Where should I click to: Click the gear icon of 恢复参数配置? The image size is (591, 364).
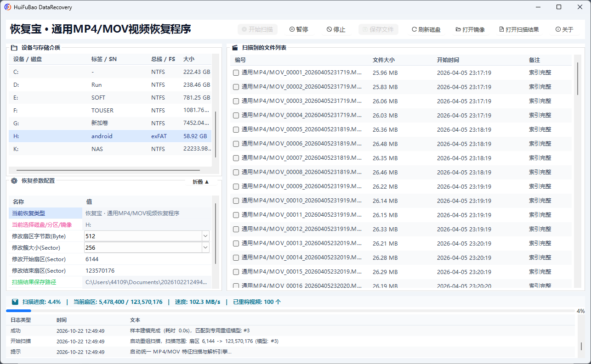tap(14, 181)
